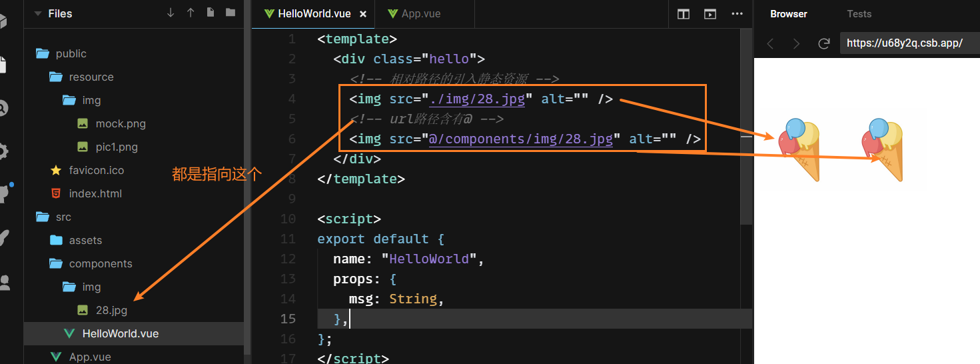Open the three-dots more options menu

click(737, 14)
